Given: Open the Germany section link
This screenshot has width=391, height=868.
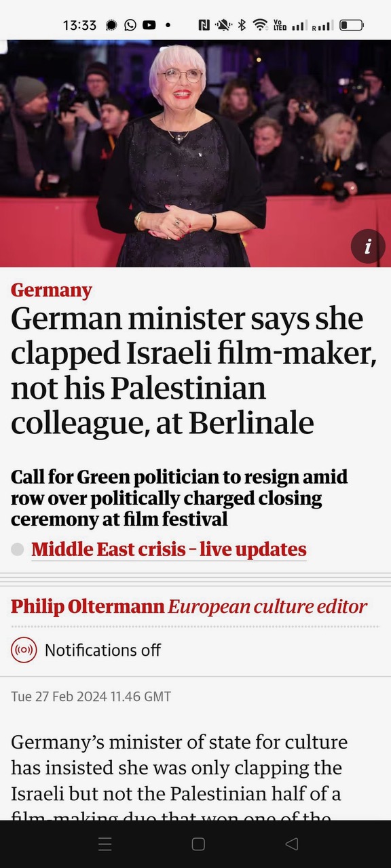Looking at the screenshot, I should pyautogui.click(x=52, y=290).
